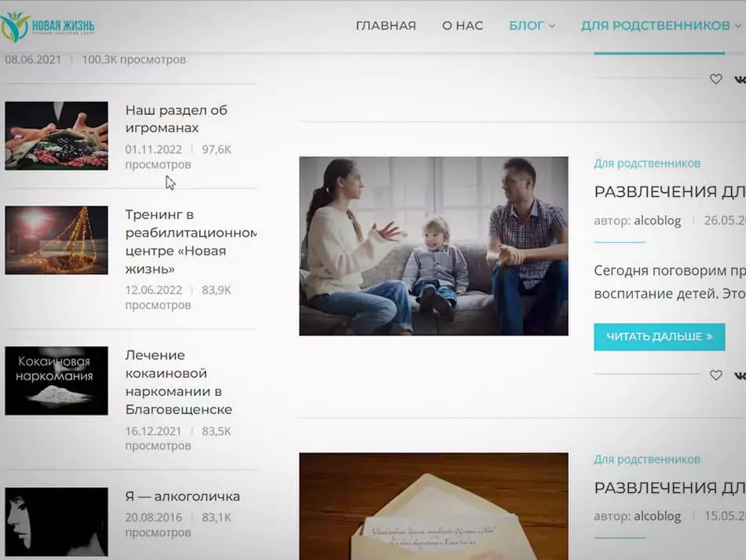Open the dark face silhouette thumbnail
746x560 pixels.
57,522
